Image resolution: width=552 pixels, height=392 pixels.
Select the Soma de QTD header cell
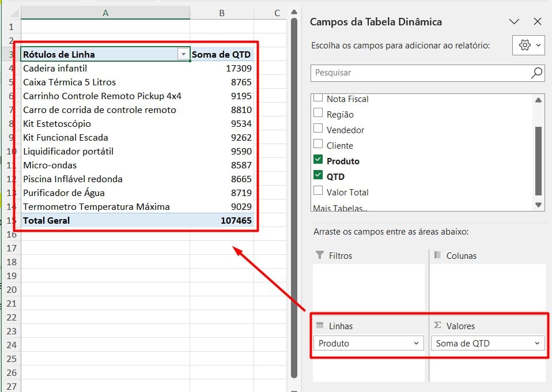[222, 54]
